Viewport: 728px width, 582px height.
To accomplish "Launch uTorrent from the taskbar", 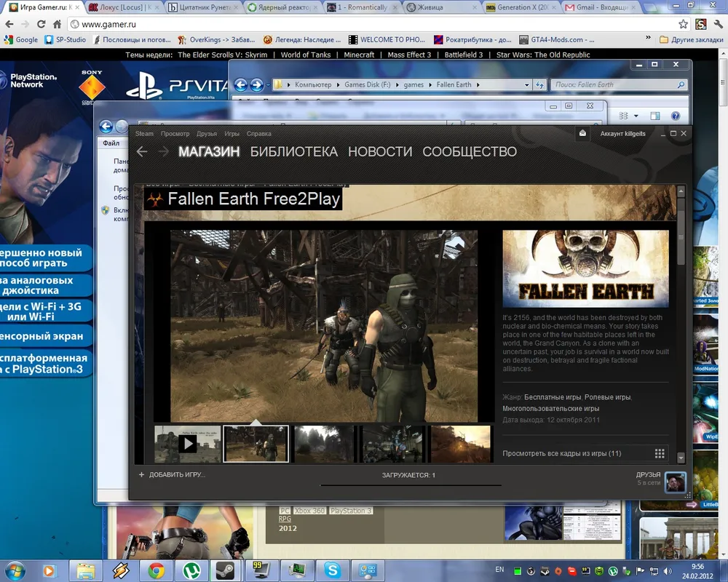I will (190, 570).
